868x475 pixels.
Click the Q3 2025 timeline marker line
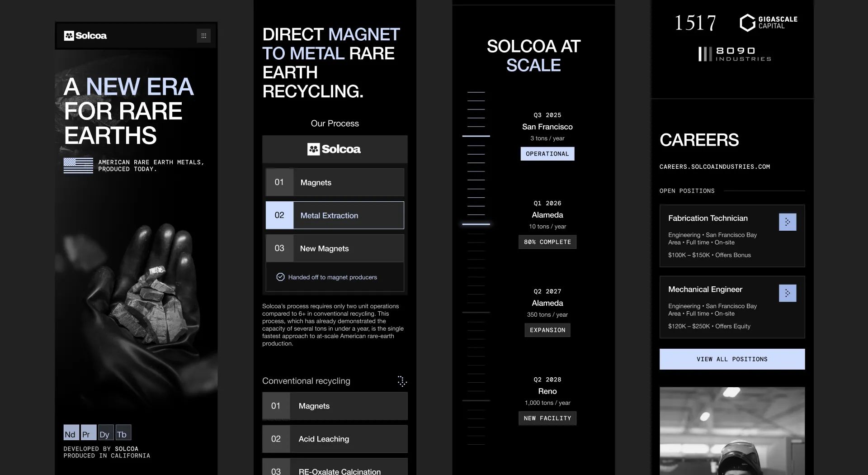[x=476, y=136]
